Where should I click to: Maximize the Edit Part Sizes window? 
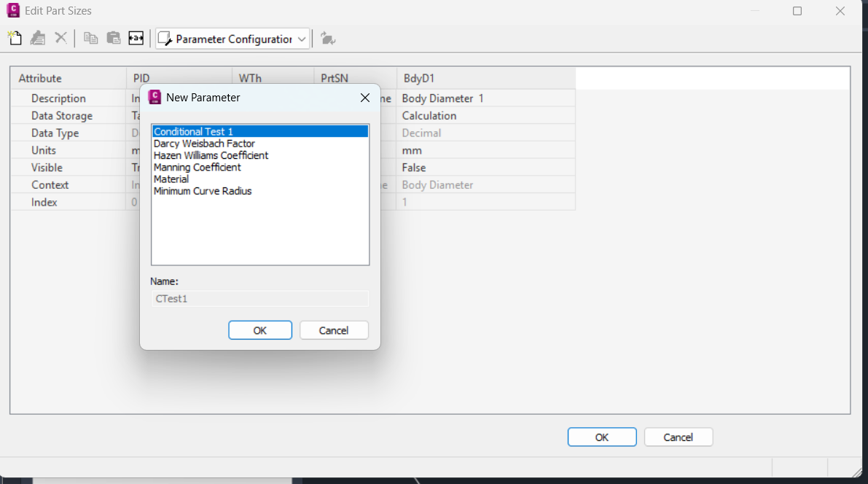(x=797, y=11)
